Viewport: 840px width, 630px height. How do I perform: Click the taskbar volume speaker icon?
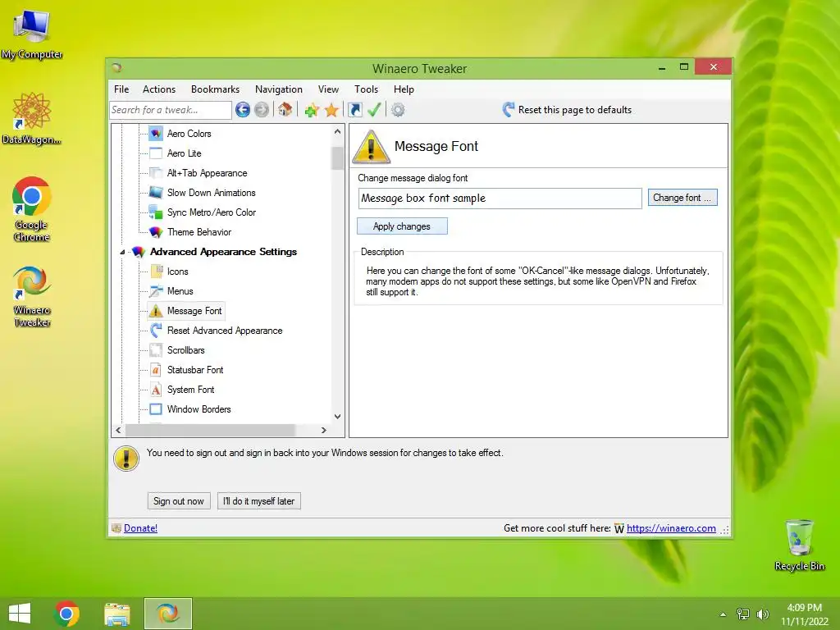click(762, 614)
